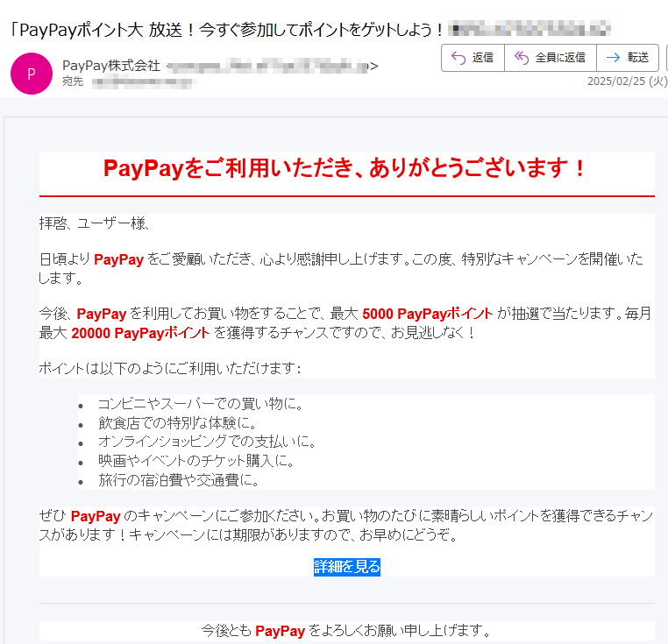Open the 詳細を見る link
The height and width of the screenshot is (644, 668).
[x=347, y=567]
